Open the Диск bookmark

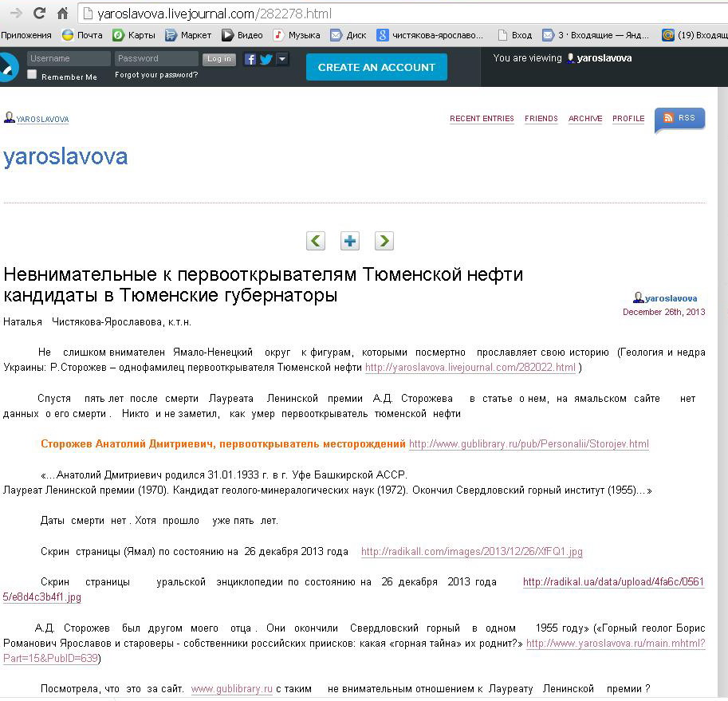click(x=348, y=35)
